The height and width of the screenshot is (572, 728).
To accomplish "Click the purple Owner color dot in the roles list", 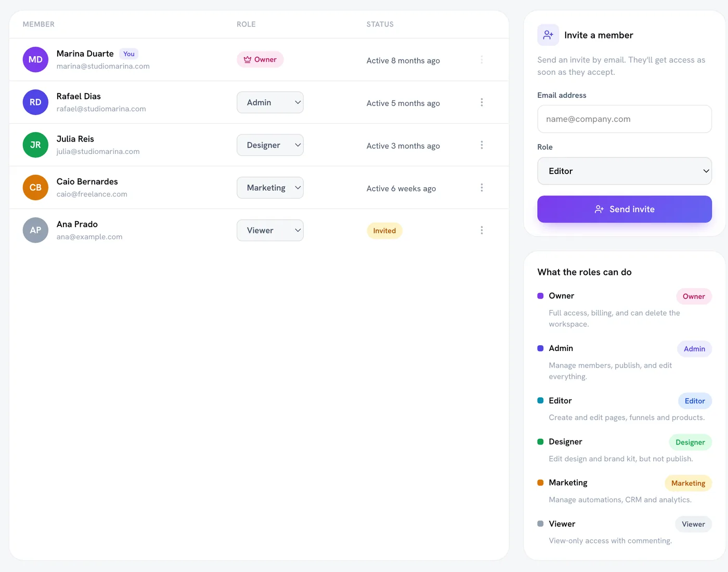I will pos(540,296).
